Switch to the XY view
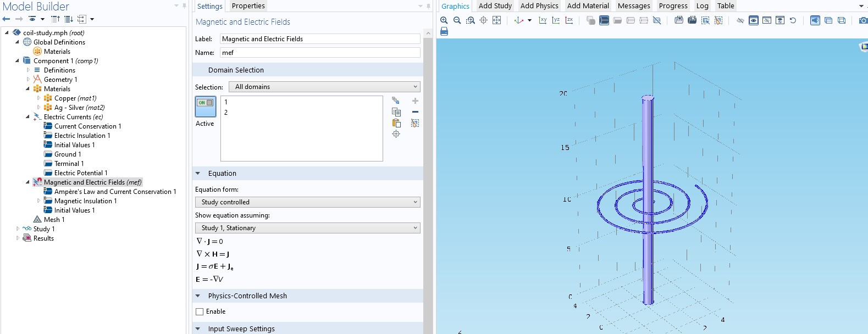 (543, 20)
